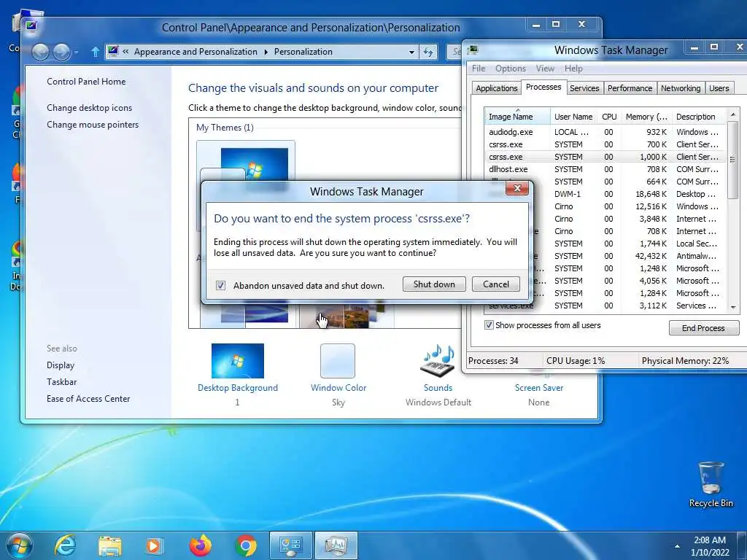
Task: Toggle Show processes from all users checkbox
Action: coord(489,325)
